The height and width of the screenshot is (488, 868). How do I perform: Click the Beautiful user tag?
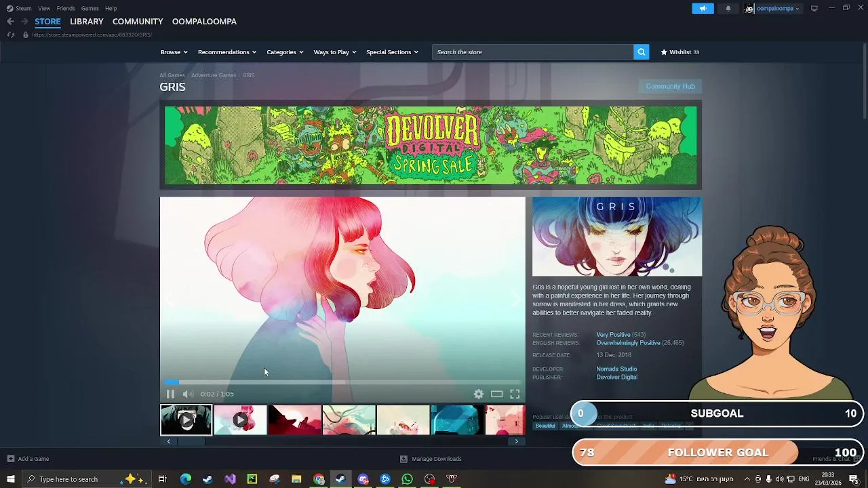coord(545,426)
